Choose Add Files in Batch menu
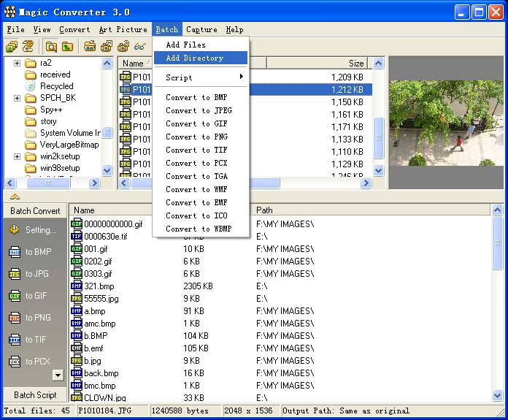The height and width of the screenshot is (420, 508). pyautogui.click(x=201, y=45)
